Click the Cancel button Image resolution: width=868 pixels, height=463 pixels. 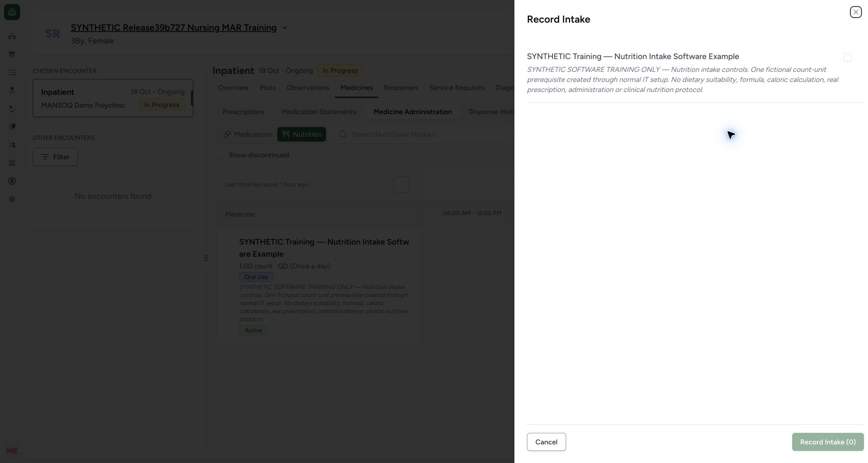tap(546, 442)
